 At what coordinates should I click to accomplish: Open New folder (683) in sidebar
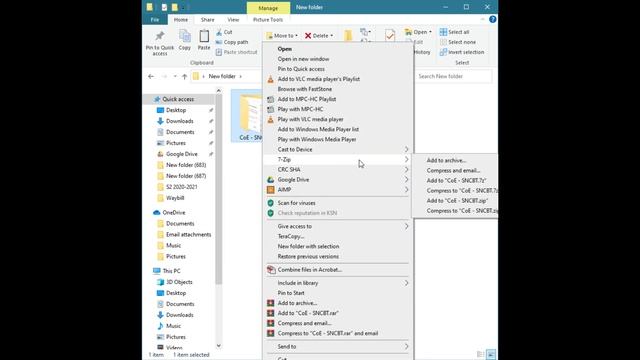tap(186, 165)
